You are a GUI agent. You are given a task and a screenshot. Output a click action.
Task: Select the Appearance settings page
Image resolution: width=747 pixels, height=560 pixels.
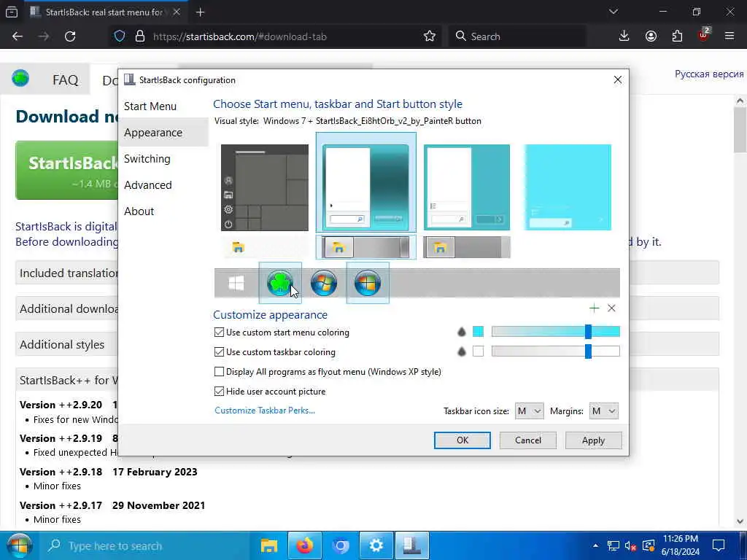(153, 133)
